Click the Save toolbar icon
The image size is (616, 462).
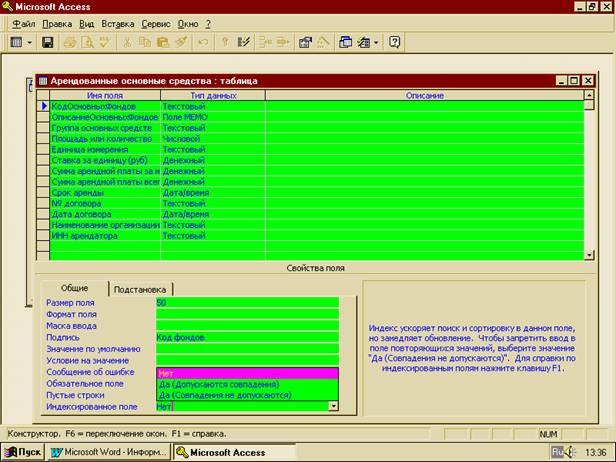click(47, 43)
